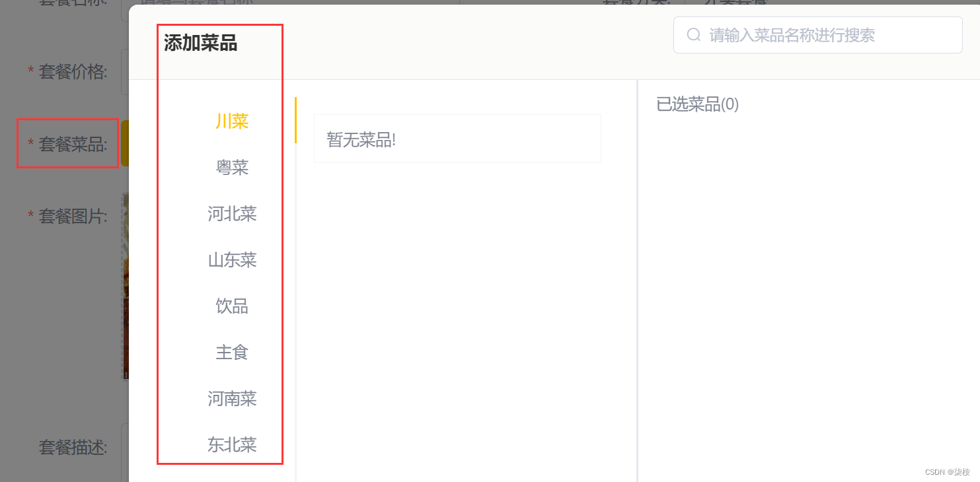Open the 东北菜 category

pyautogui.click(x=232, y=445)
